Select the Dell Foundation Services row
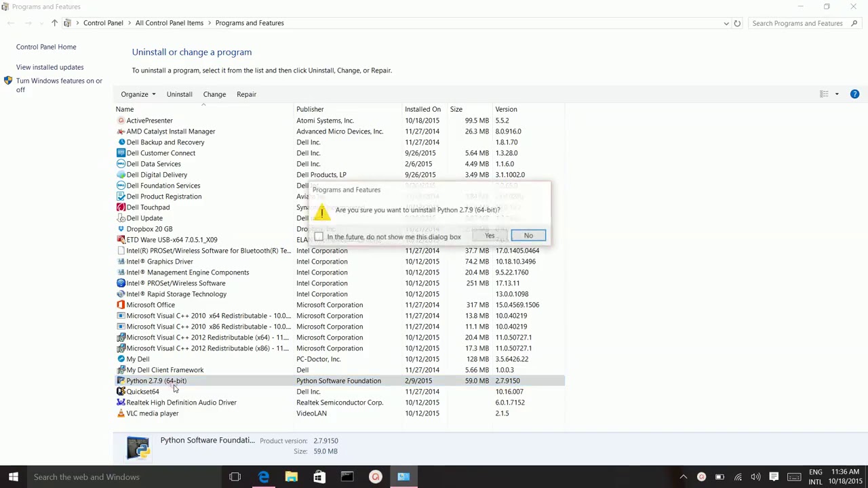 click(339, 186)
